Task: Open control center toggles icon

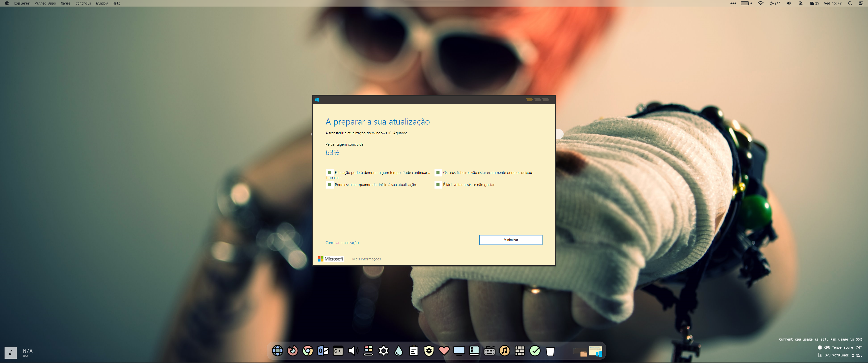Action: click(x=861, y=3)
